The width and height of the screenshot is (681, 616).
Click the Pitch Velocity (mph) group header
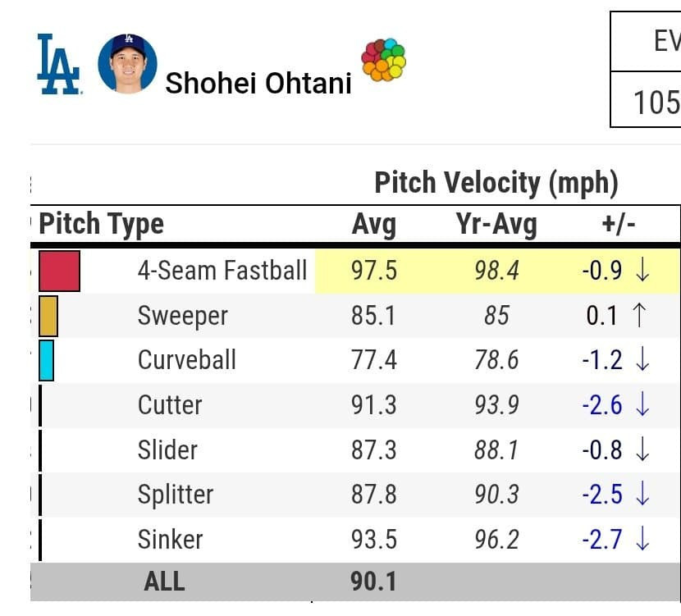(496, 182)
